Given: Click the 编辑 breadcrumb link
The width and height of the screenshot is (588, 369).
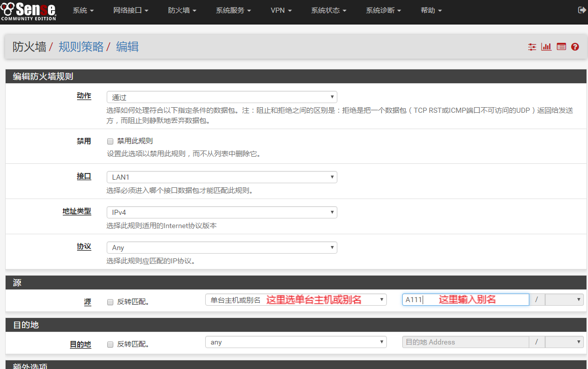Looking at the screenshot, I should click(128, 47).
